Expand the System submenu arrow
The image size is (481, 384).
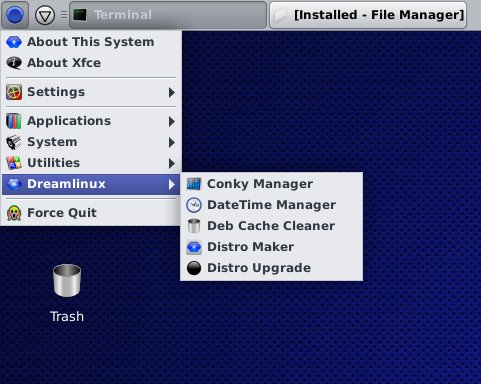click(x=172, y=143)
